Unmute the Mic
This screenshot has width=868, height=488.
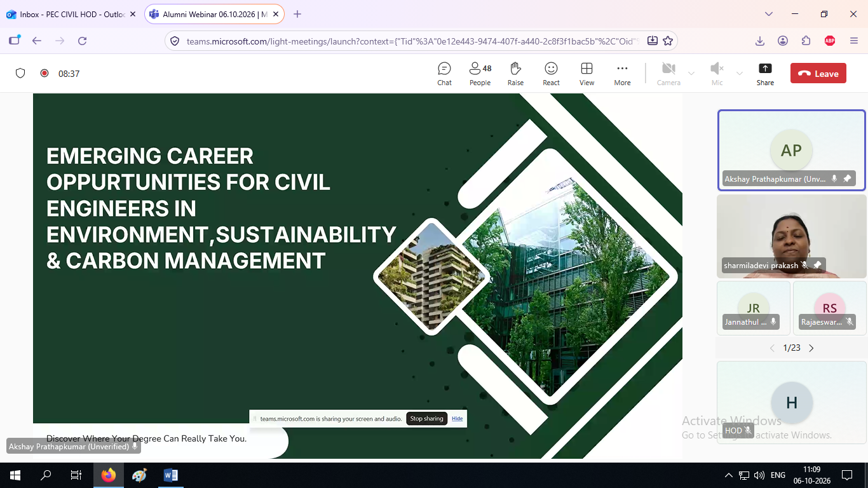717,74
